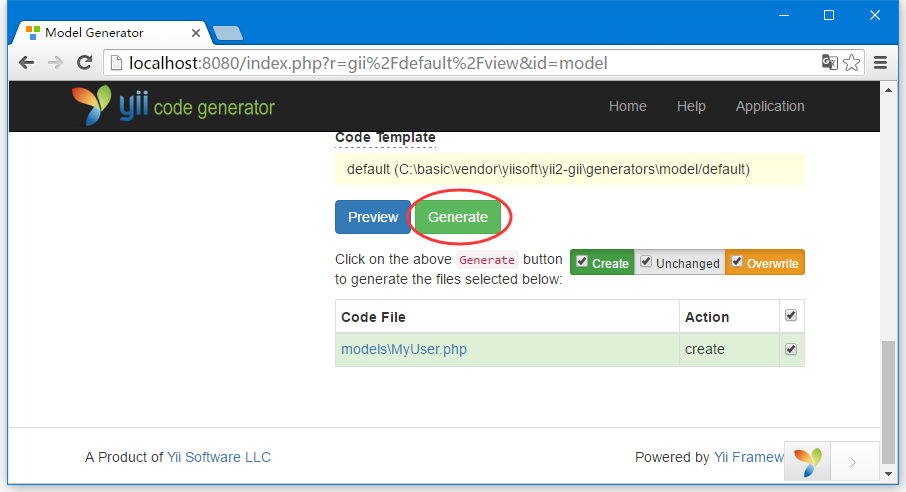
Task: Open a new browser tab
Action: [x=228, y=34]
